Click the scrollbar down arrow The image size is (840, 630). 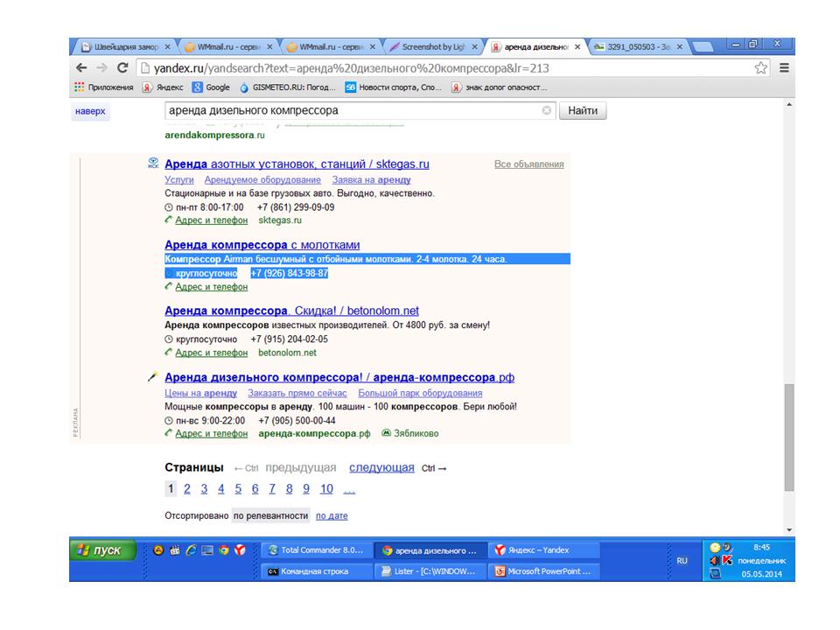click(x=789, y=530)
